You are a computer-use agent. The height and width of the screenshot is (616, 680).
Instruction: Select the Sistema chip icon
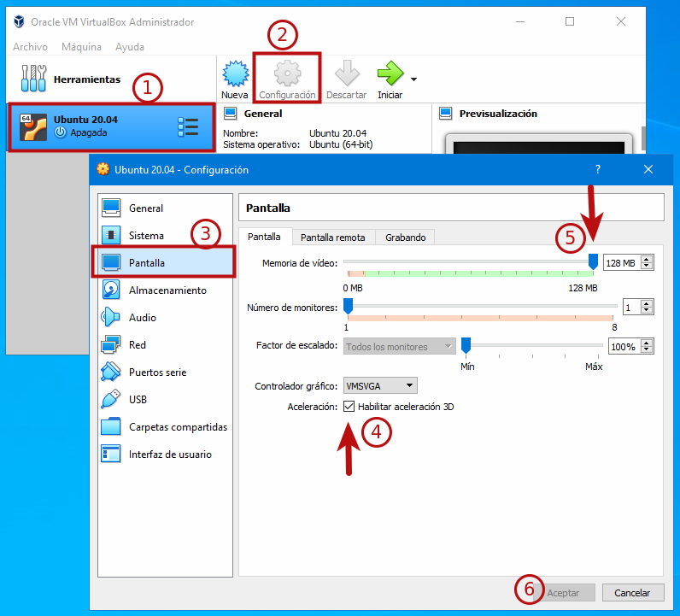(x=111, y=235)
